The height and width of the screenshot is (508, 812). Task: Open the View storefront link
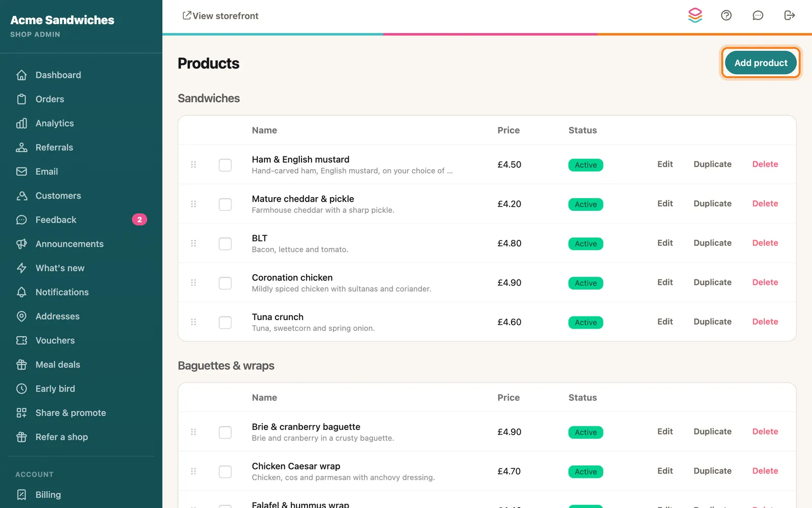pyautogui.click(x=221, y=16)
